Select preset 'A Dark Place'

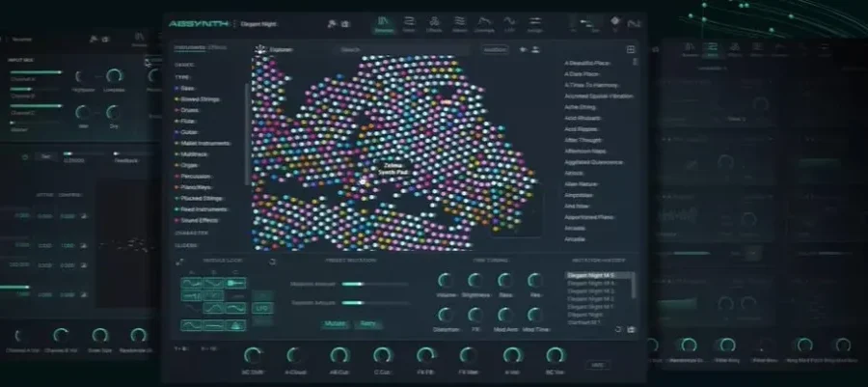583,74
